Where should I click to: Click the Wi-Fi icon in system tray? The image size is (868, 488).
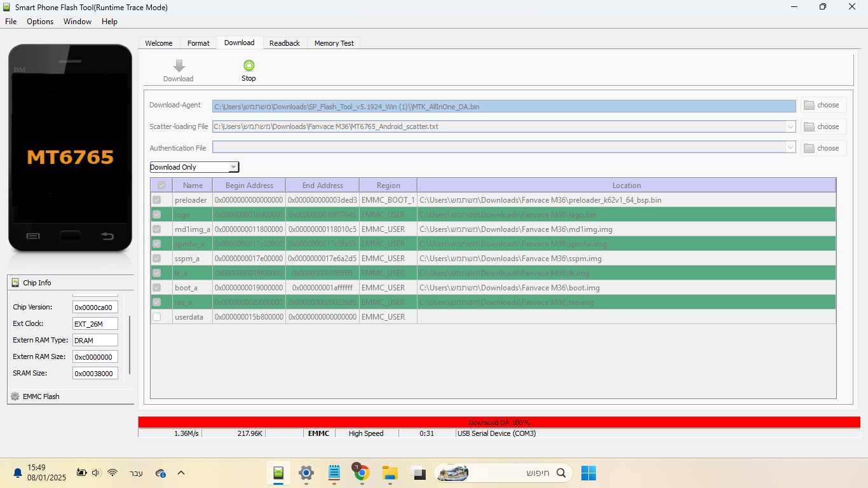click(x=112, y=473)
